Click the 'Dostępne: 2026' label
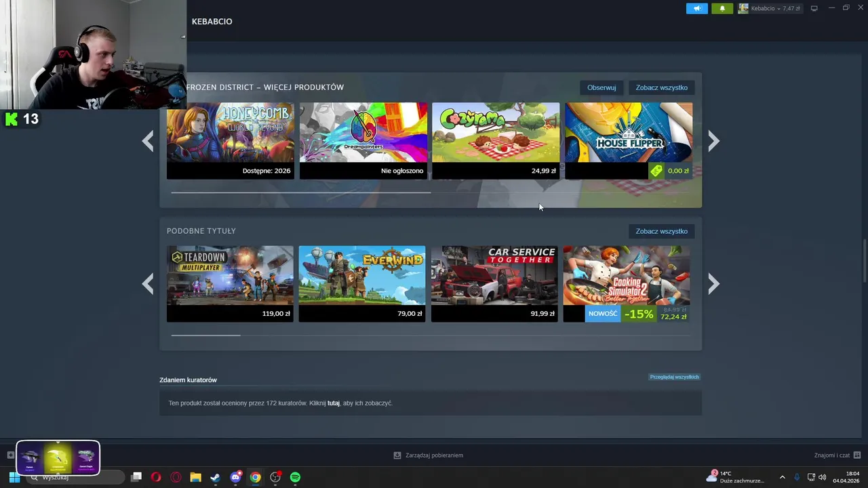Viewport: 868px width, 488px height. pos(267,171)
